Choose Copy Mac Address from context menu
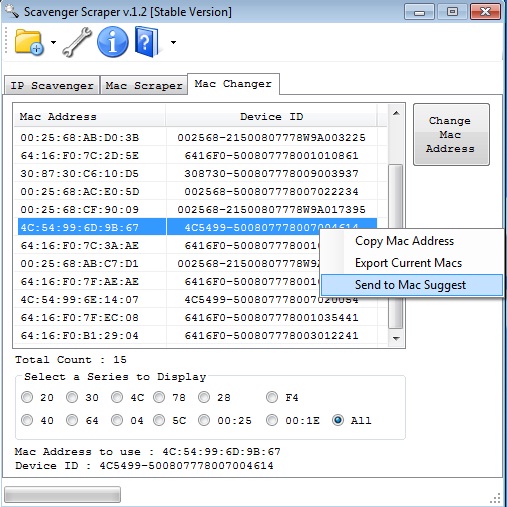507x507 pixels. pyautogui.click(x=411, y=241)
